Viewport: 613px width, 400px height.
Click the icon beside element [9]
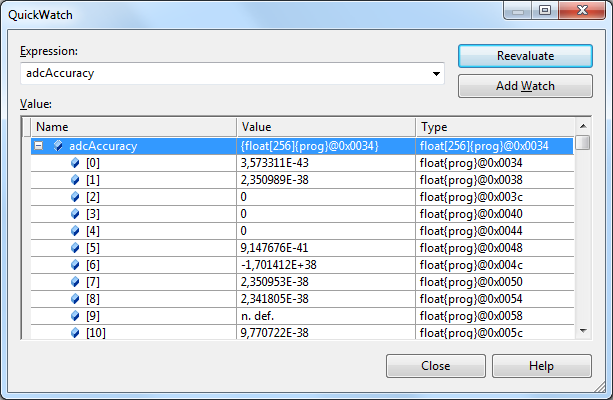75,316
